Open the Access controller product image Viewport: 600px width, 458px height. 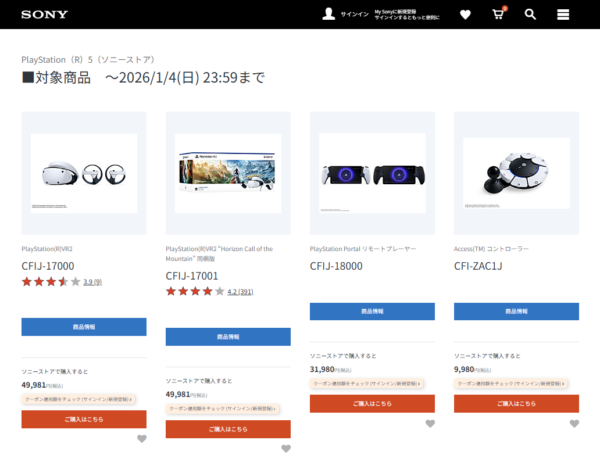pyautogui.click(x=517, y=173)
